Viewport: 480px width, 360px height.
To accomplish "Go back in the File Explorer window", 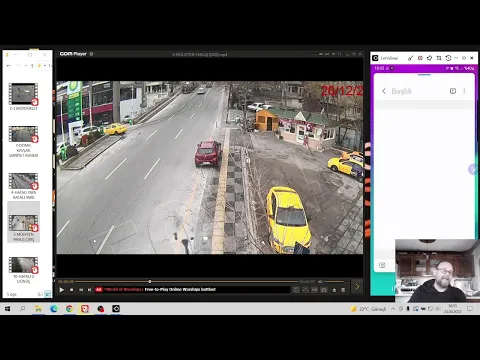I will 9,66.
